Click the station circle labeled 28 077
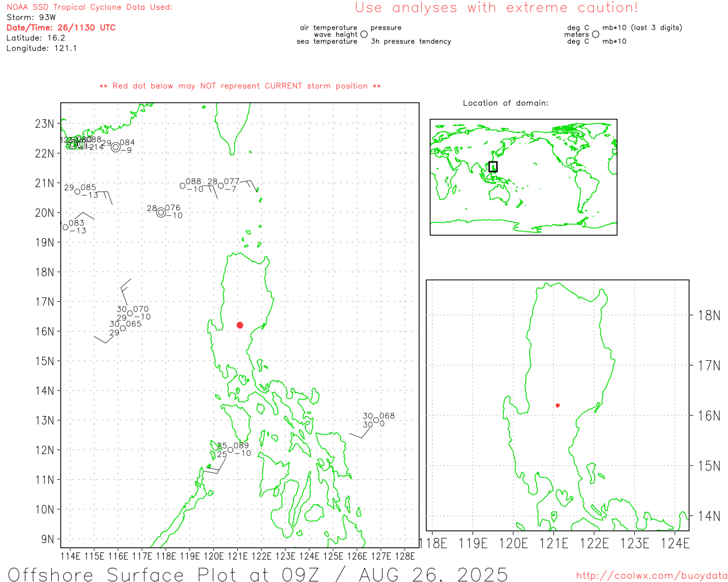This screenshot has height=582, width=728. click(221, 186)
